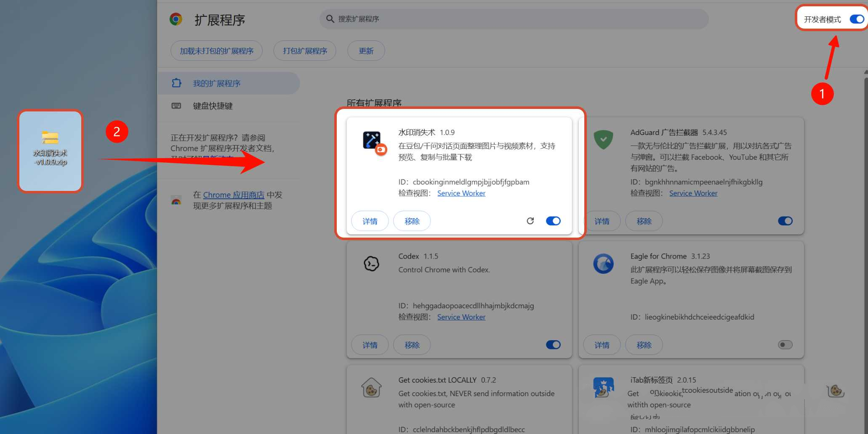The height and width of the screenshot is (434, 868).
Task: Disable the Codex extension toggle
Action: (x=553, y=345)
